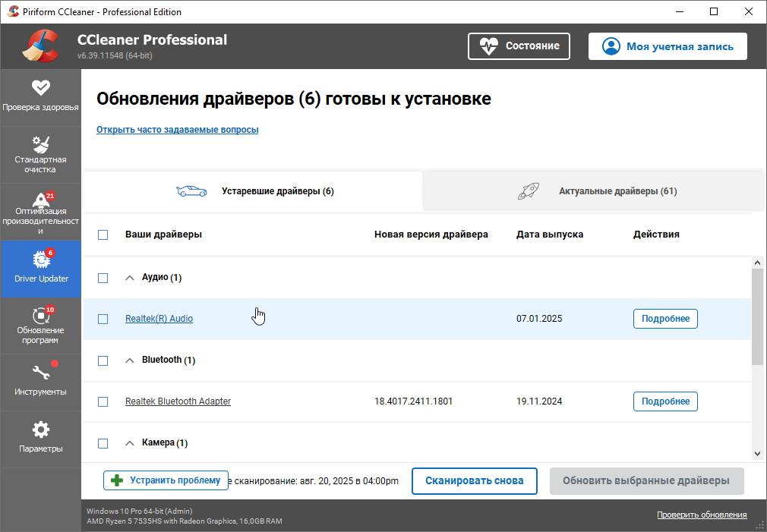The width and height of the screenshot is (767, 532).
Task: Click the scroll down arrow of driver list
Action: [x=757, y=454]
